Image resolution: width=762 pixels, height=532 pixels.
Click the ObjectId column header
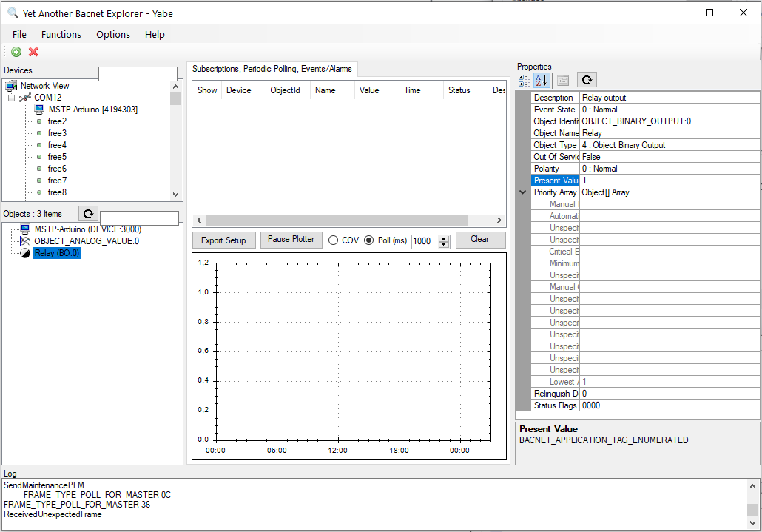tap(289, 90)
